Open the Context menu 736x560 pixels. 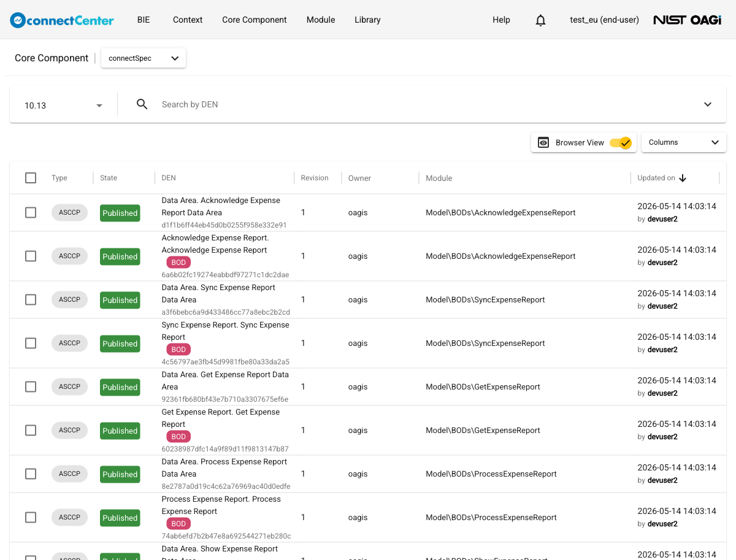click(x=188, y=20)
